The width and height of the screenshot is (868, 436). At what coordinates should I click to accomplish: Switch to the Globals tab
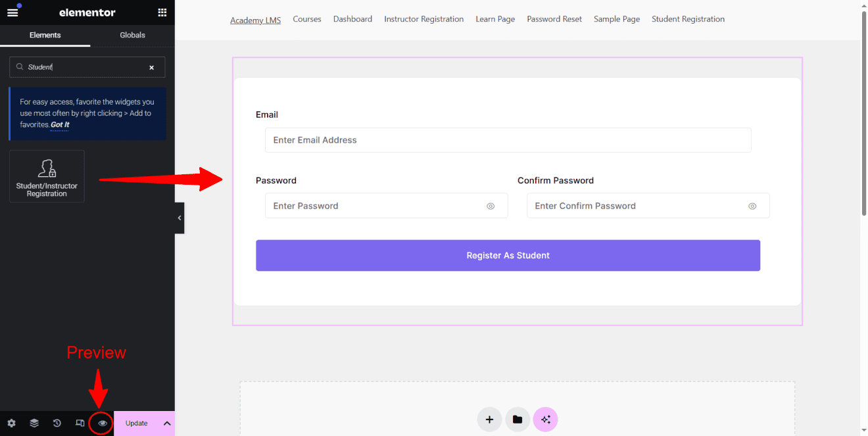(132, 35)
